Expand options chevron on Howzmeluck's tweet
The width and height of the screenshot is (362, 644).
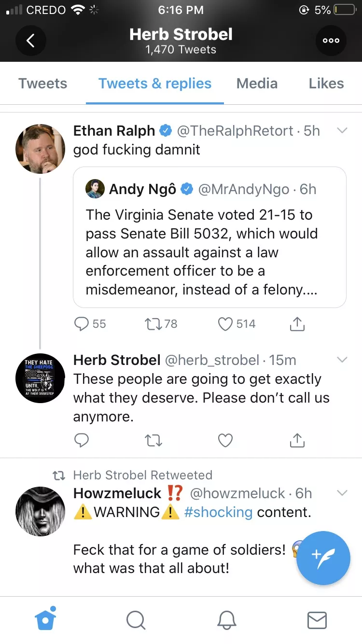click(342, 493)
